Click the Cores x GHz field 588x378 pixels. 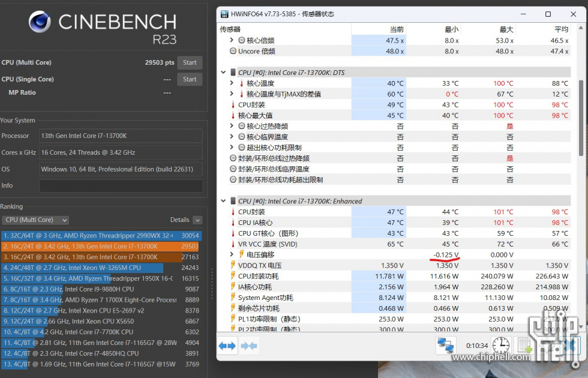click(x=121, y=152)
